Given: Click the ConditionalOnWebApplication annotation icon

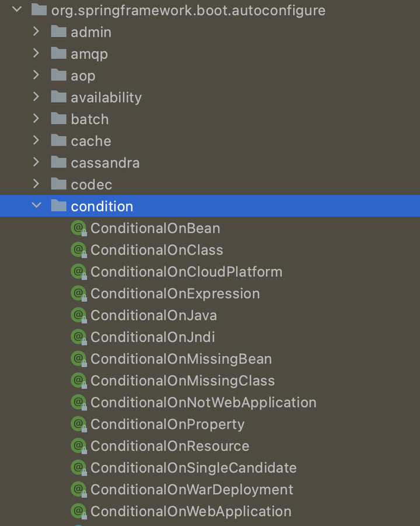Looking at the screenshot, I should click(x=78, y=511).
